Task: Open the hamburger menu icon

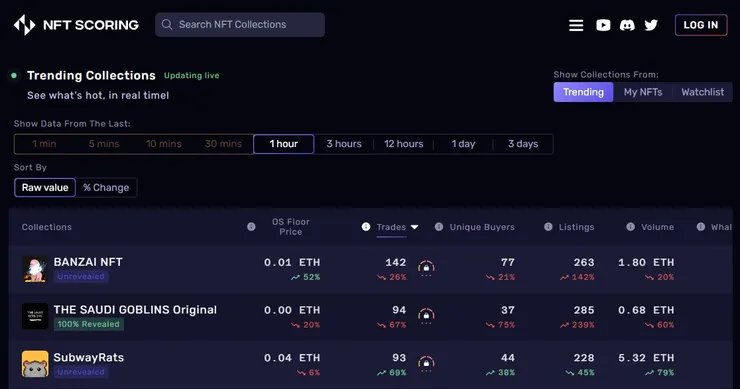Action: coord(576,25)
